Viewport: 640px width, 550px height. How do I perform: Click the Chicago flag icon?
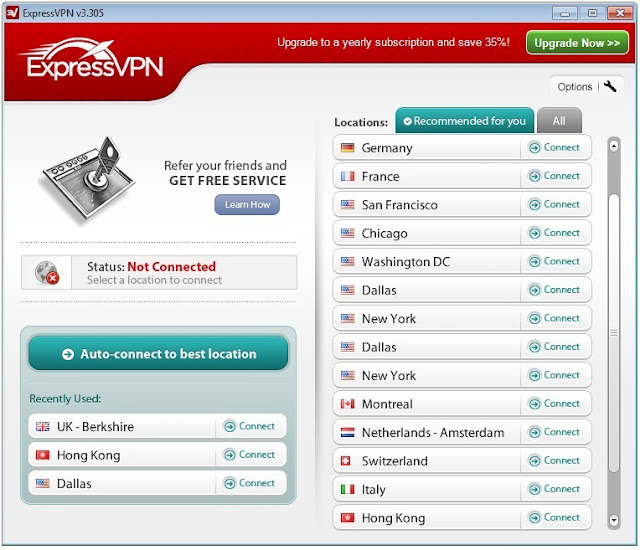tap(347, 233)
